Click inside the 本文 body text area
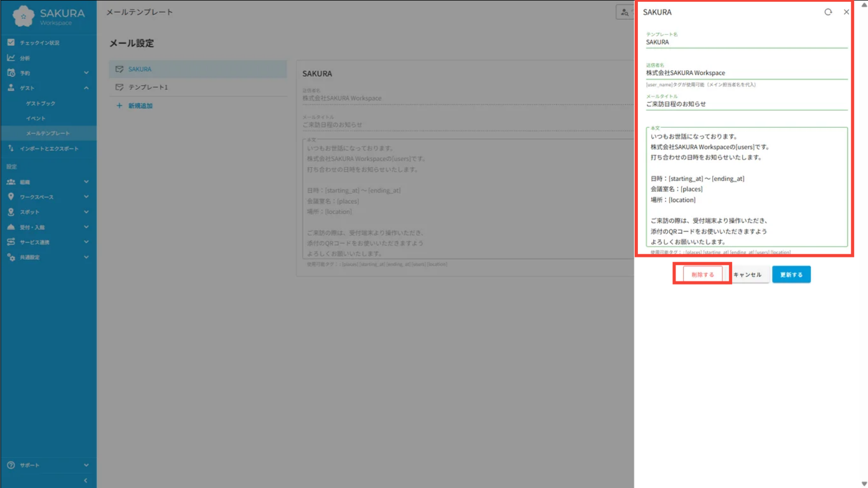868x488 pixels. 747,187
